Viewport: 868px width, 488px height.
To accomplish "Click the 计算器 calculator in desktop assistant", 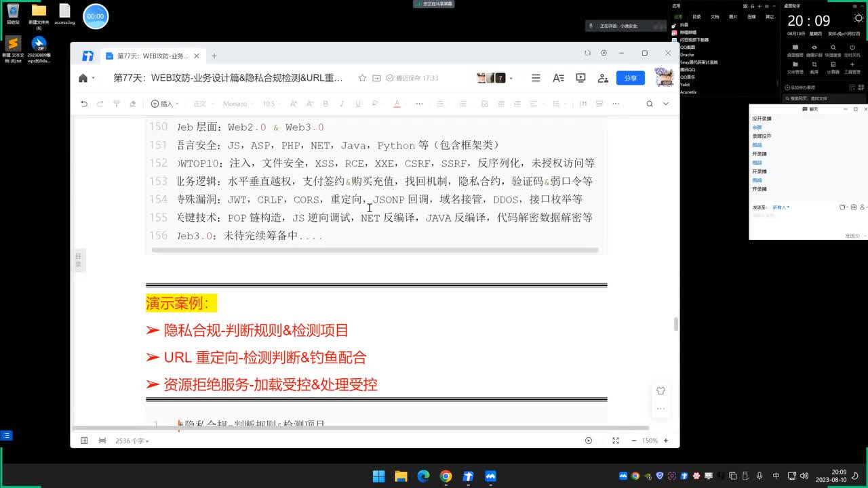I will (833, 68).
